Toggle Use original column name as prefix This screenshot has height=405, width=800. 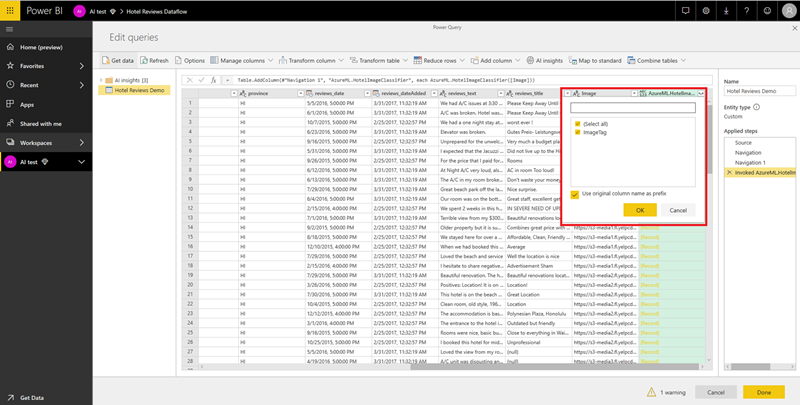pos(574,194)
